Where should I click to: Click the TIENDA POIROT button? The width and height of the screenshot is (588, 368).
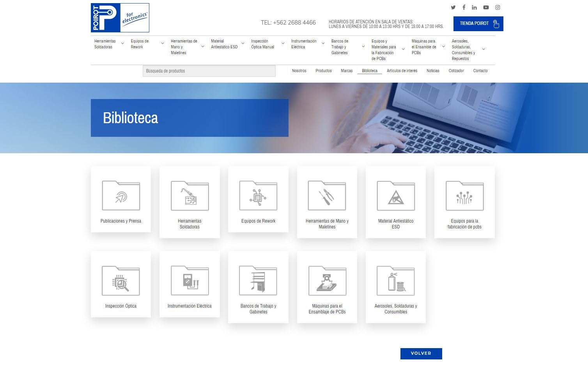478,24
